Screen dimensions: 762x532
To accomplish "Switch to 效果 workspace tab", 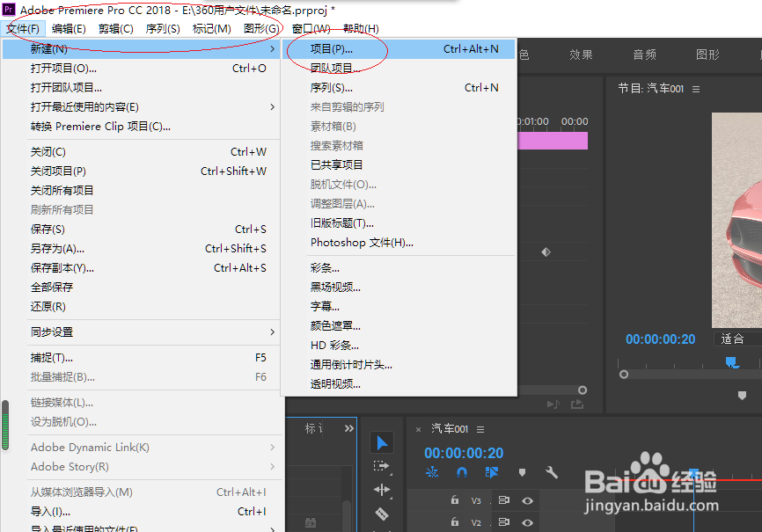I will pos(581,55).
